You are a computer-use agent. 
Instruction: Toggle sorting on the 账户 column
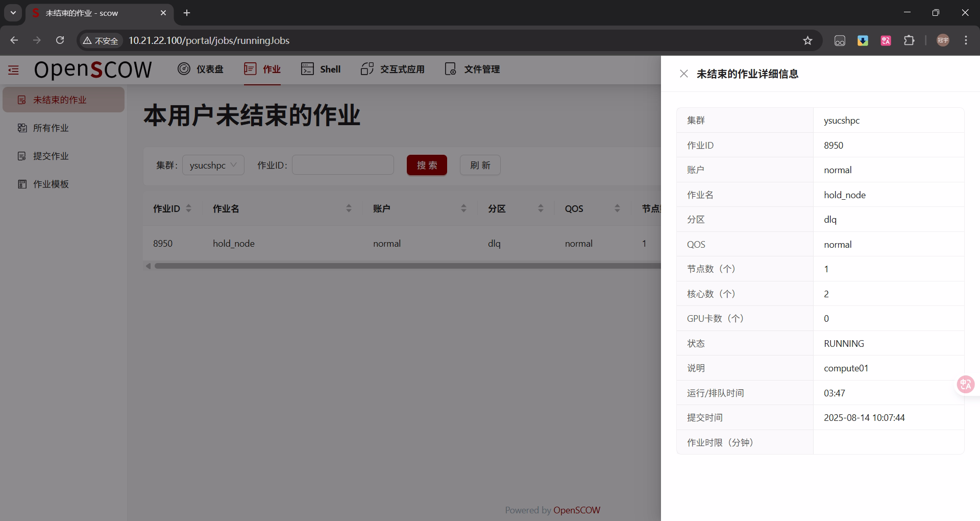[x=463, y=208]
